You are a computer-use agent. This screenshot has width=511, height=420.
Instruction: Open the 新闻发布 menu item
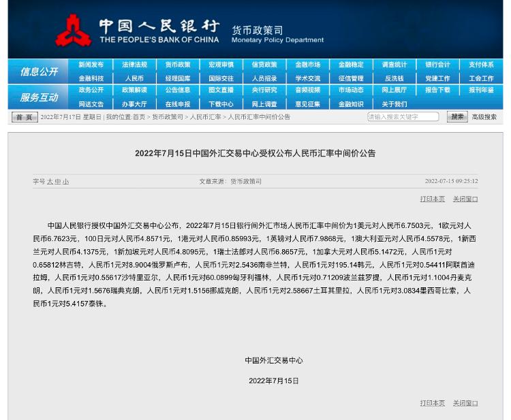tap(91, 65)
